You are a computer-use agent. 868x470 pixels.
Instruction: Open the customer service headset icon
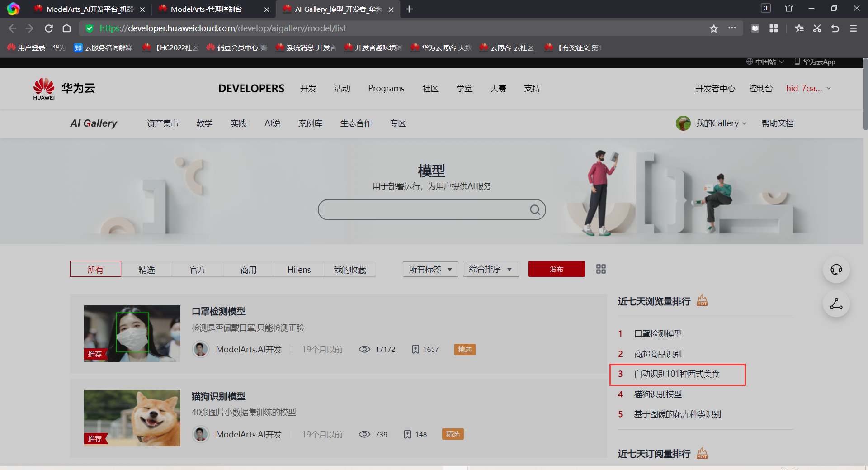point(836,270)
